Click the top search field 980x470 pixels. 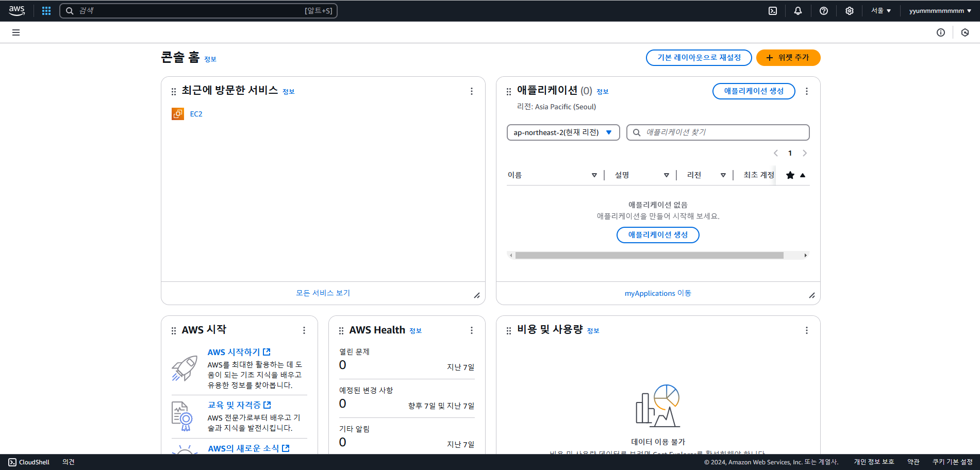pyautogui.click(x=198, y=11)
